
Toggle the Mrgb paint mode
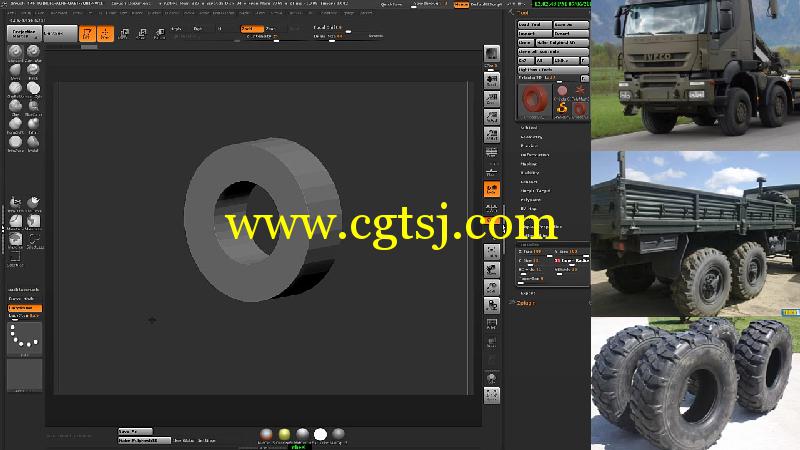point(177,29)
